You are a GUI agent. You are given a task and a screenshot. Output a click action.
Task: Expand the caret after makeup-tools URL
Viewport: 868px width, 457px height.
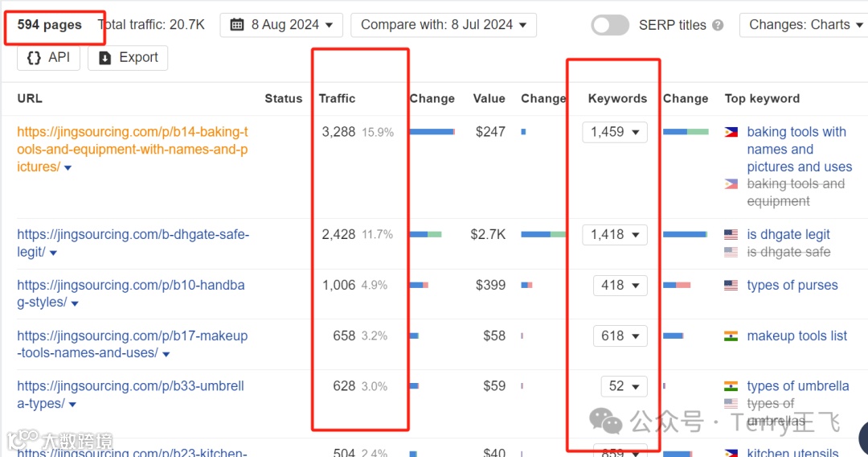point(166,354)
